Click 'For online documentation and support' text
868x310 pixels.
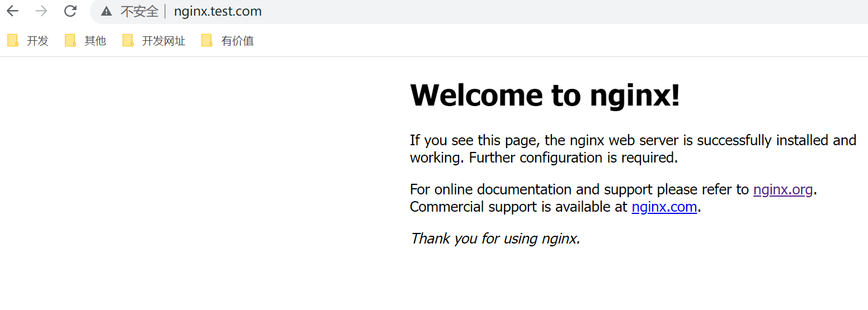pyautogui.click(x=532, y=189)
